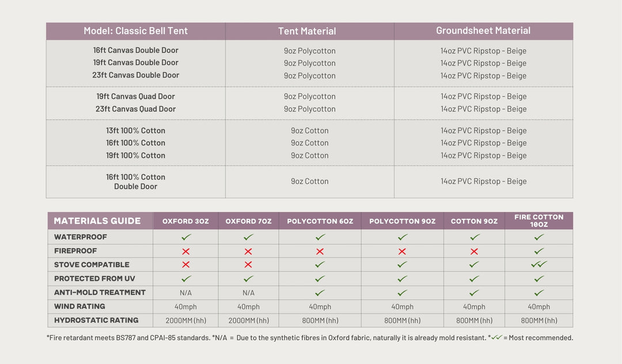Click Waterproof checkmark under Polycotton 9oz
622x364 pixels.
click(x=402, y=237)
